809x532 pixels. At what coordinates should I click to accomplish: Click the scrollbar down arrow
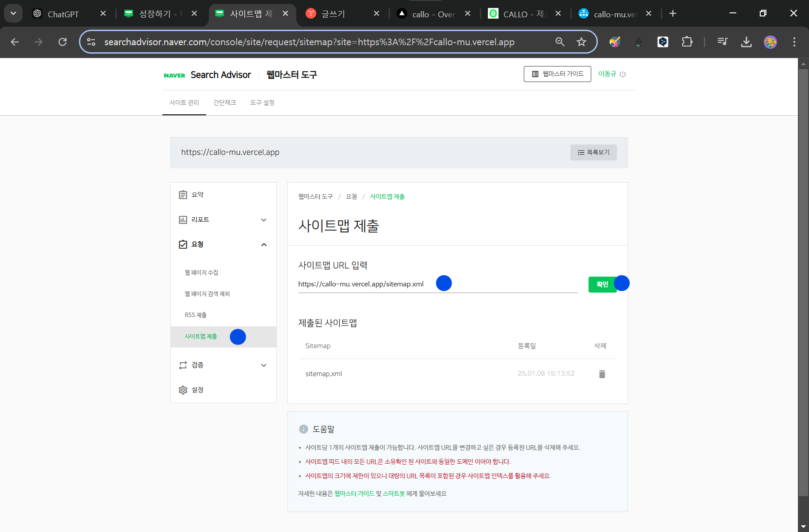pyautogui.click(x=803, y=527)
